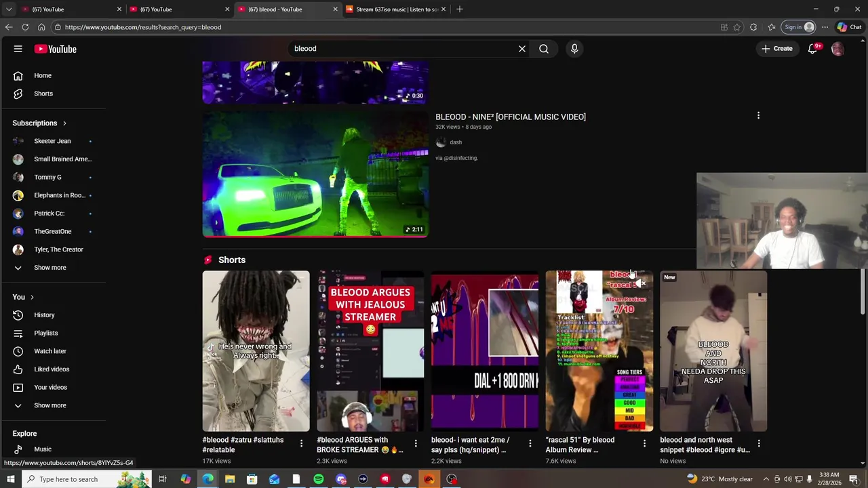
Task: Open the YouTube hamburger guide menu
Action: [18, 49]
